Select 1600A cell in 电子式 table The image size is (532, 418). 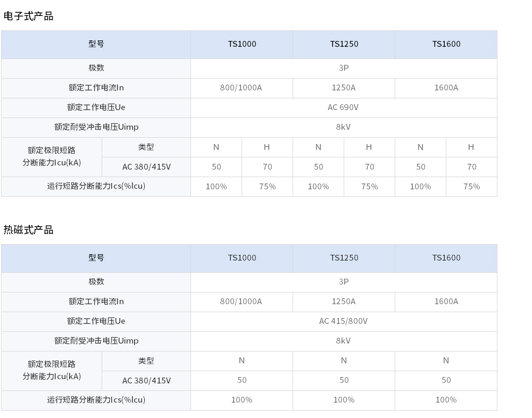446,88
